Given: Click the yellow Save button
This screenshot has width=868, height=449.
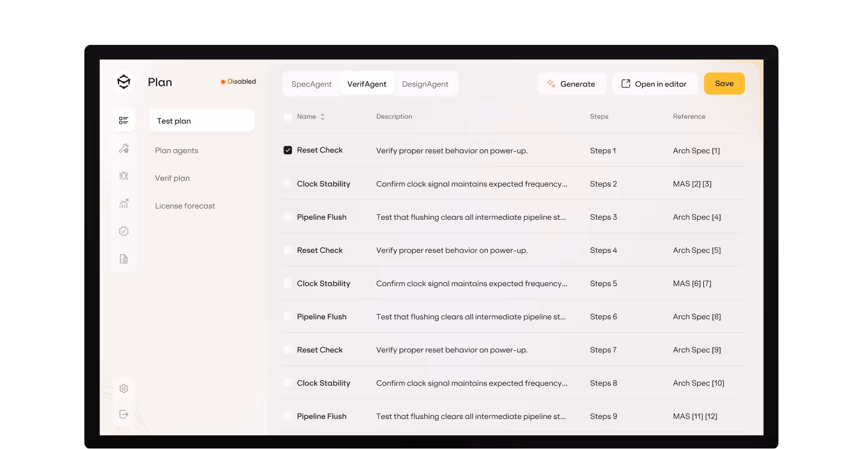Looking at the screenshot, I should (724, 84).
